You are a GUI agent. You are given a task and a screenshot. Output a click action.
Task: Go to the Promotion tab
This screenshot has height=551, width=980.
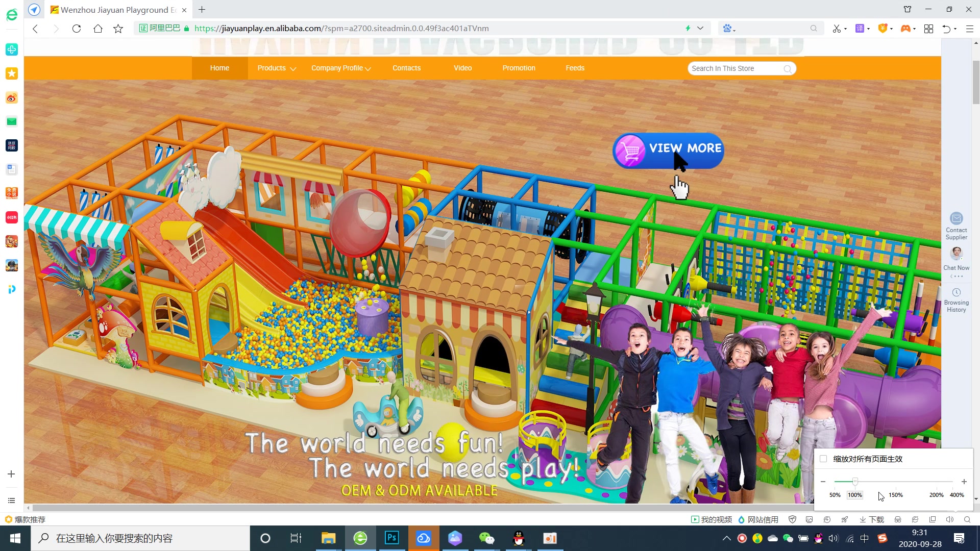coord(519,68)
